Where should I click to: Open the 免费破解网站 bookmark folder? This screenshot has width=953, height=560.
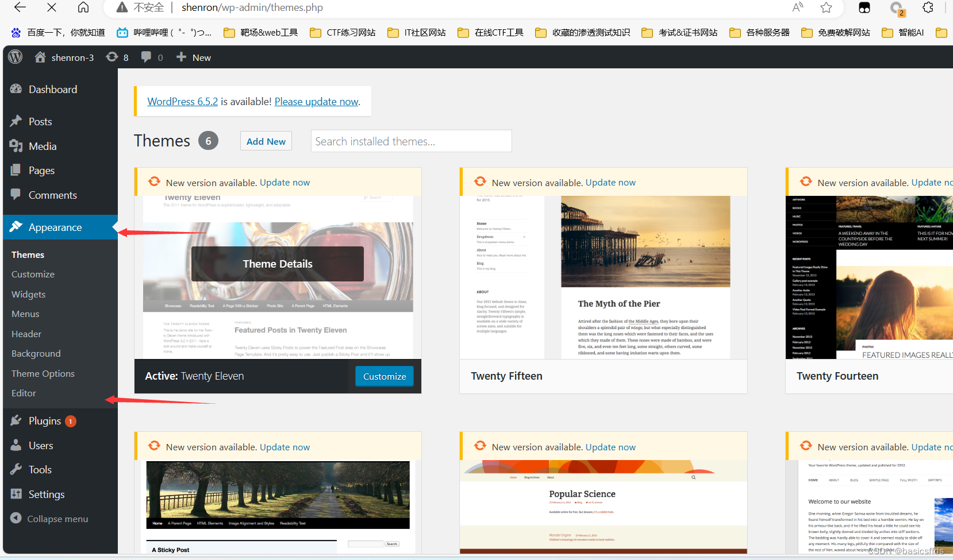point(836,33)
